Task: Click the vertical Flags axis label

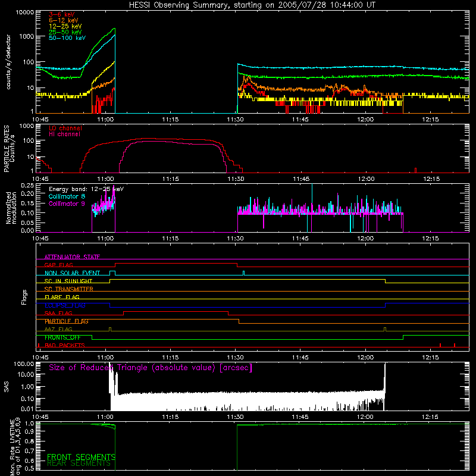Action: point(24,297)
